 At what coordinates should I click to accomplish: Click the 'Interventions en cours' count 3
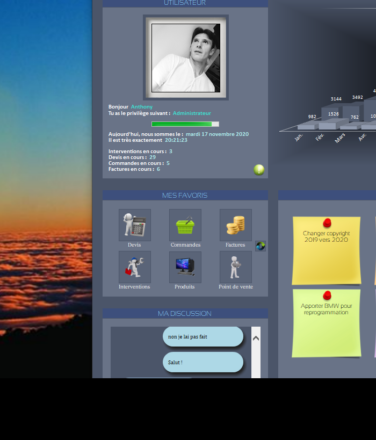pyautogui.click(x=171, y=151)
